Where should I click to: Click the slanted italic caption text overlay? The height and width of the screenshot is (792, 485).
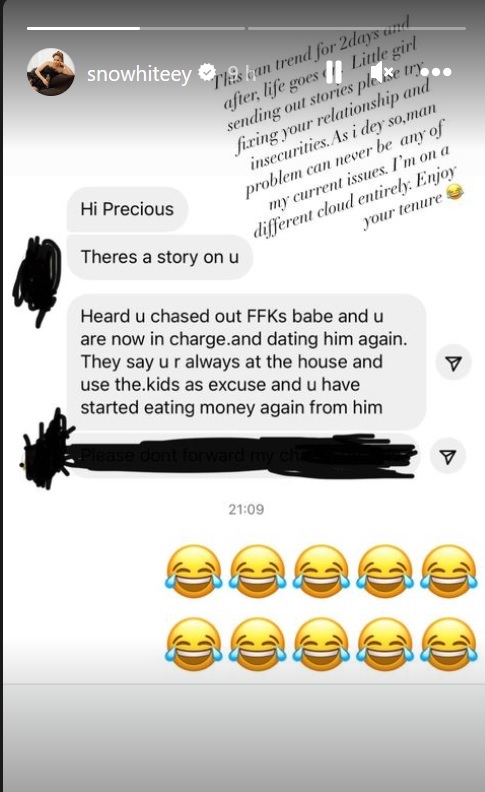click(338, 129)
